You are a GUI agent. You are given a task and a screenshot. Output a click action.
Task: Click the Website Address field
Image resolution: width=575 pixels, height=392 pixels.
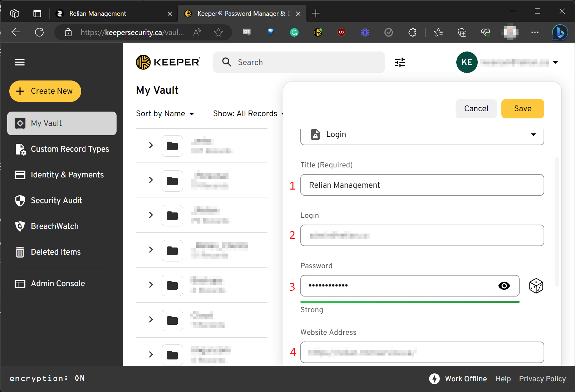[x=422, y=352]
